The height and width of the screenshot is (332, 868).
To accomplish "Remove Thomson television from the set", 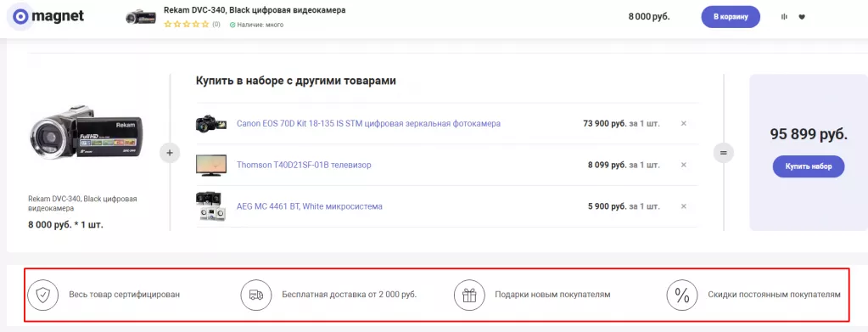I will click(x=683, y=165).
